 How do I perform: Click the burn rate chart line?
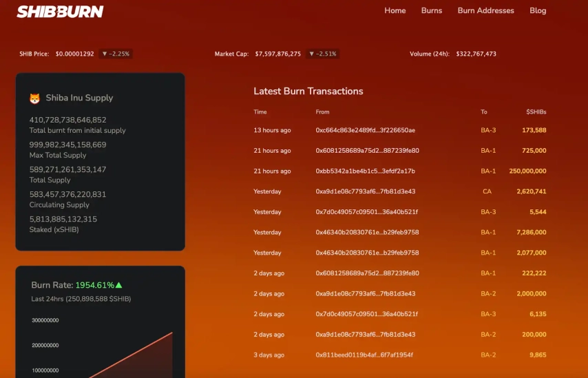(x=132, y=355)
